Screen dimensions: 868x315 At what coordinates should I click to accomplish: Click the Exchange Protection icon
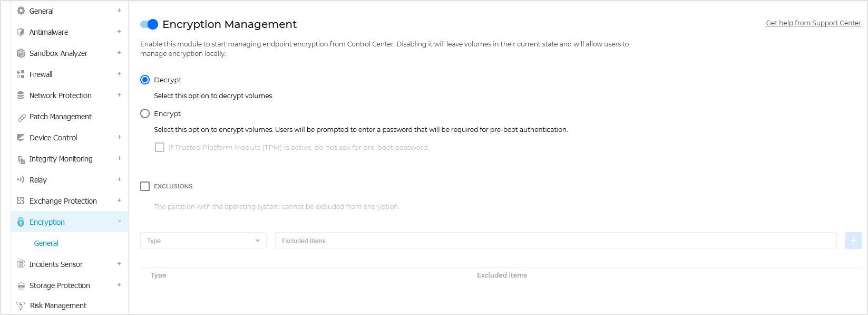(x=21, y=201)
